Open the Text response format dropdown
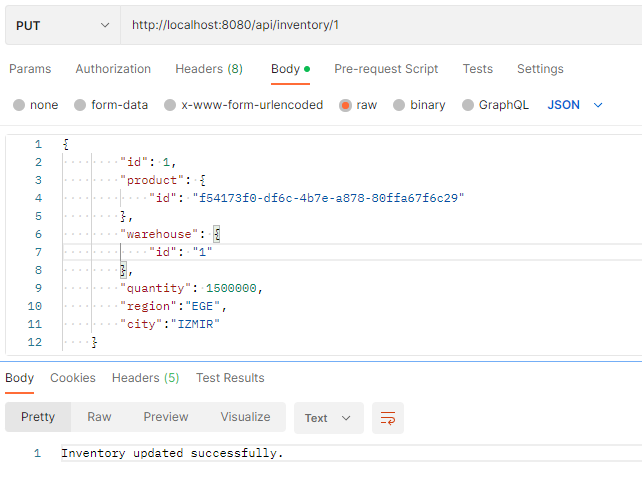This screenshot has height=486, width=642. point(328,418)
